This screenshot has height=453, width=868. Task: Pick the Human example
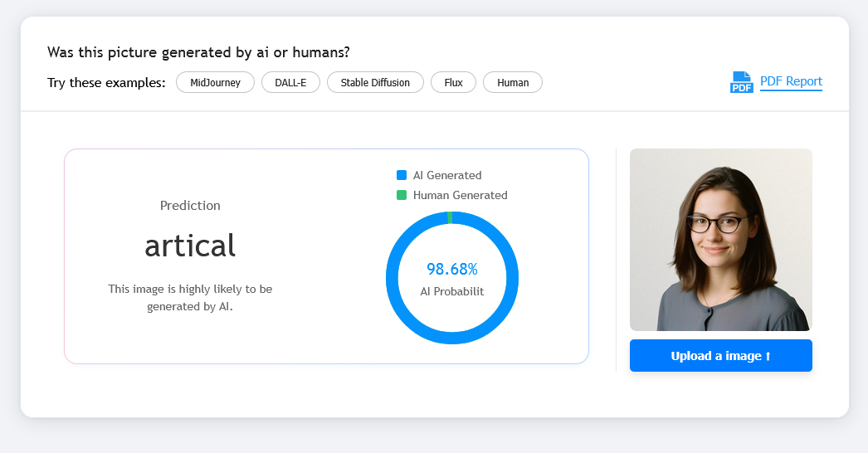(513, 82)
